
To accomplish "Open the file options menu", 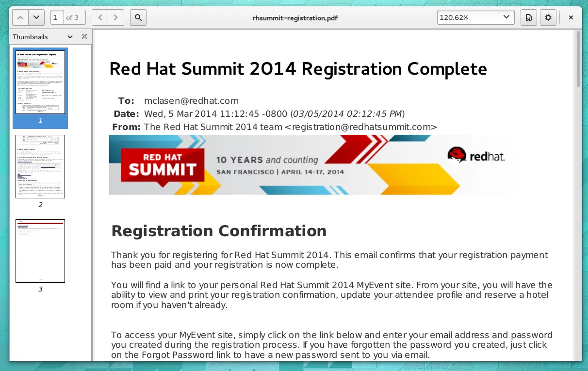I will (529, 18).
